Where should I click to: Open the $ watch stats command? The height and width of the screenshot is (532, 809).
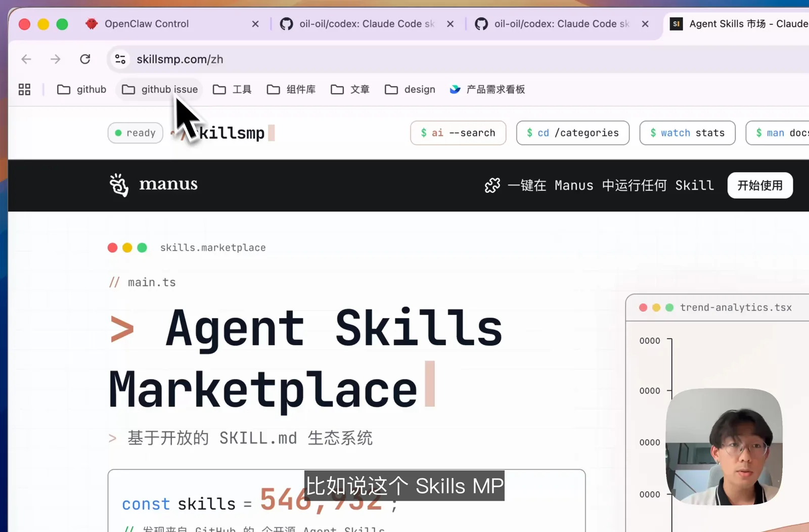(x=688, y=133)
